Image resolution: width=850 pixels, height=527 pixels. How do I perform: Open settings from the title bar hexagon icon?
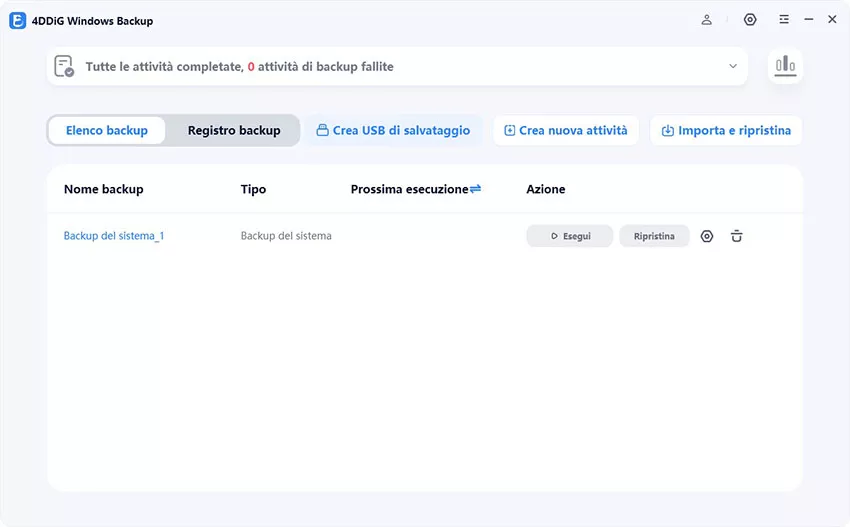(x=750, y=20)
